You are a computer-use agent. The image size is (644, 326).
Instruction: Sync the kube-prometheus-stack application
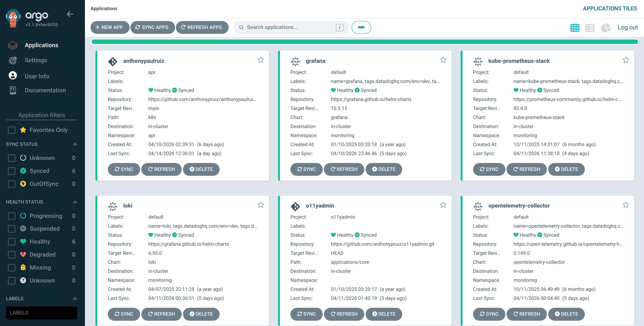pos(489,169)
